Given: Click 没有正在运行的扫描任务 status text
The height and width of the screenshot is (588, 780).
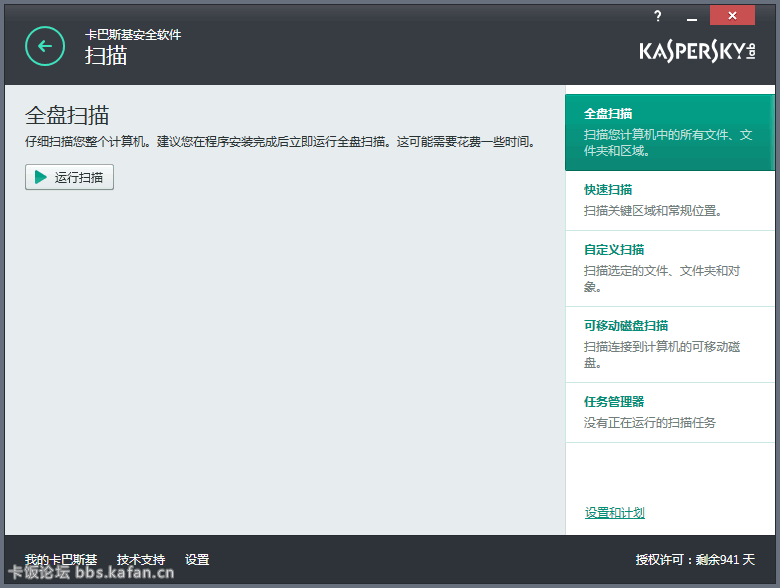Looking at the screenshot, I should tap(650, 423).
